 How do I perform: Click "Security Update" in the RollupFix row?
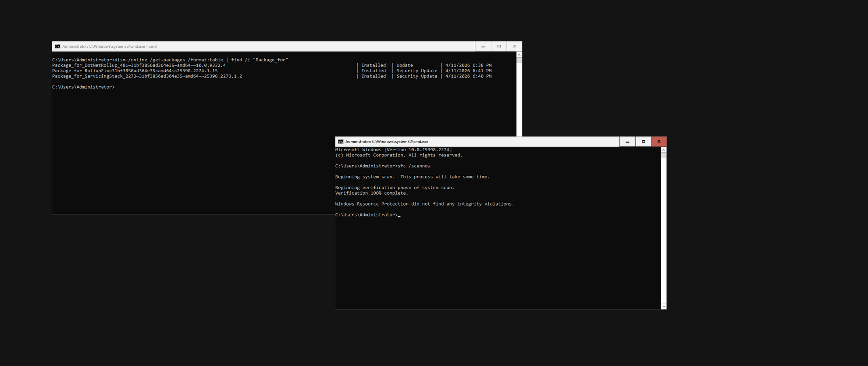pyautogui.click(x=417, y=71)
